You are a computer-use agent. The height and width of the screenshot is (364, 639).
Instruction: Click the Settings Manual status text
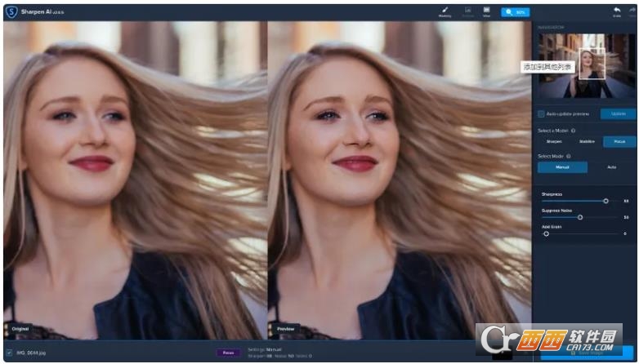265,349
